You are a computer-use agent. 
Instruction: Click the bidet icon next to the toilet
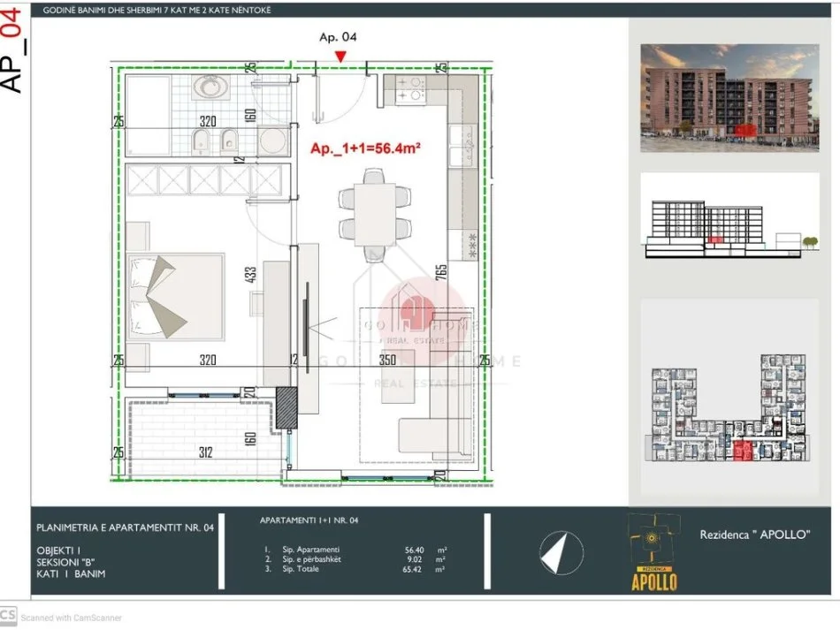click(x=228, y=141)
